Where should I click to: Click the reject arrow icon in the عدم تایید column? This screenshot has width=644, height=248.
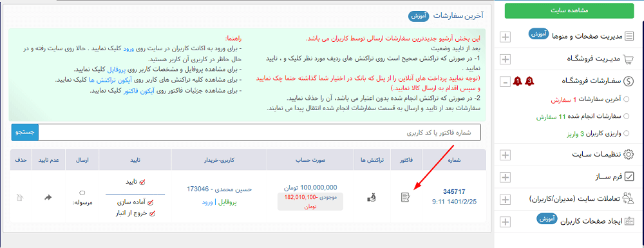click(48, 198)
